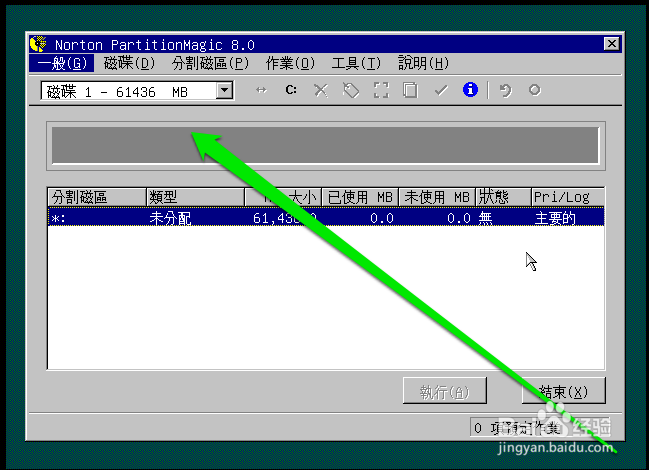Click the unallocated gray disk map bar

(x=325, y=145)
